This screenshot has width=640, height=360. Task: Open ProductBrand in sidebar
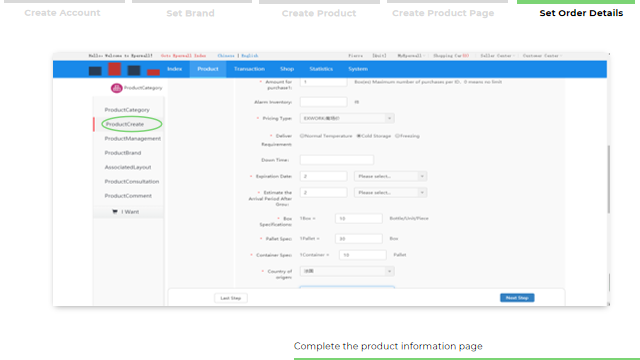[123, 153]
